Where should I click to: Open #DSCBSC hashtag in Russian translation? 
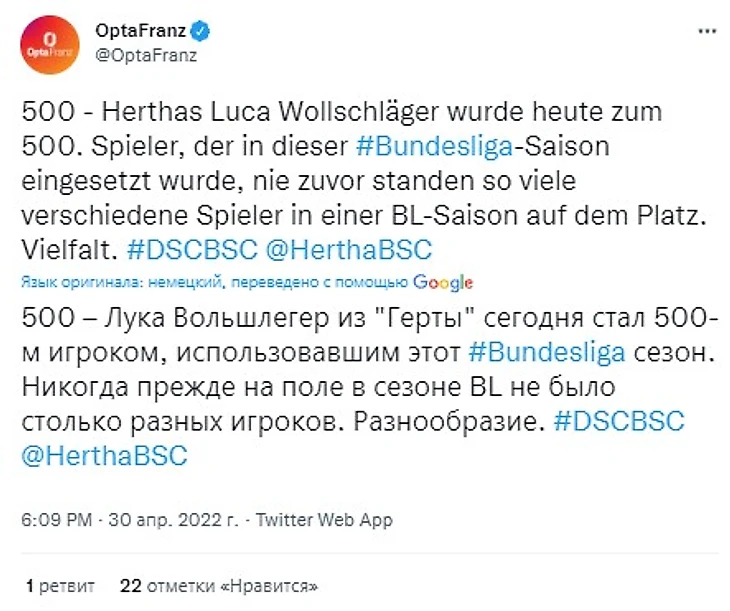(x=619, y=421)
